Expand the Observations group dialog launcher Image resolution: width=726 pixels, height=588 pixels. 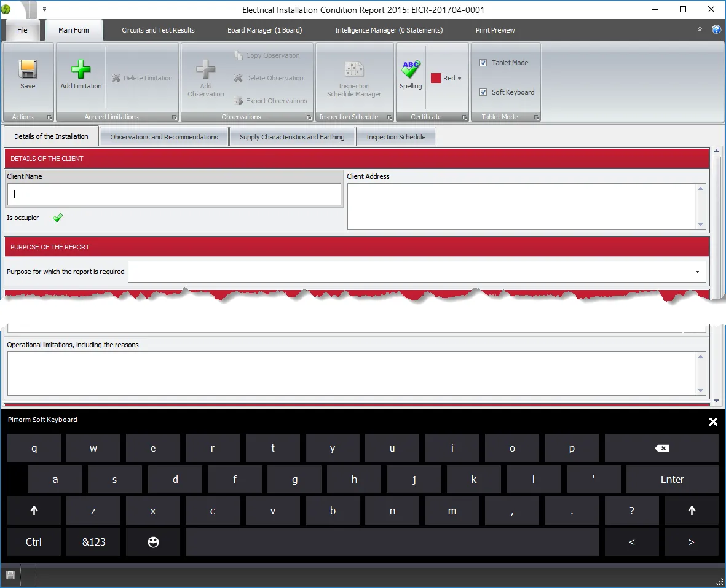[310, 117]
